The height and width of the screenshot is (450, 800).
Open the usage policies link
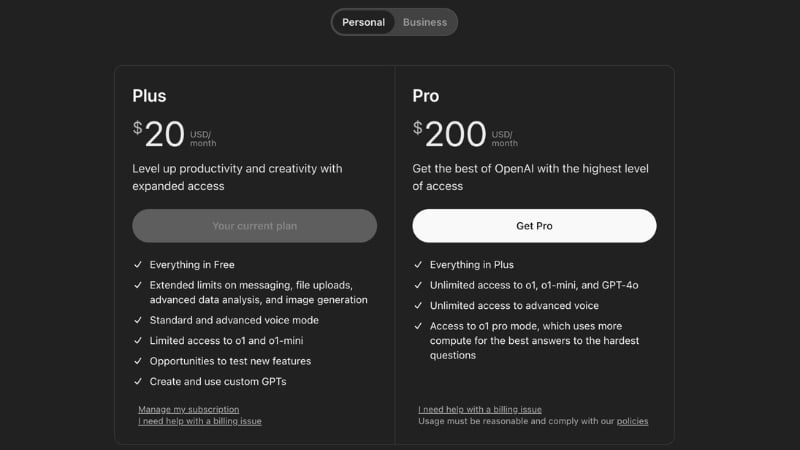click(632, 421)
